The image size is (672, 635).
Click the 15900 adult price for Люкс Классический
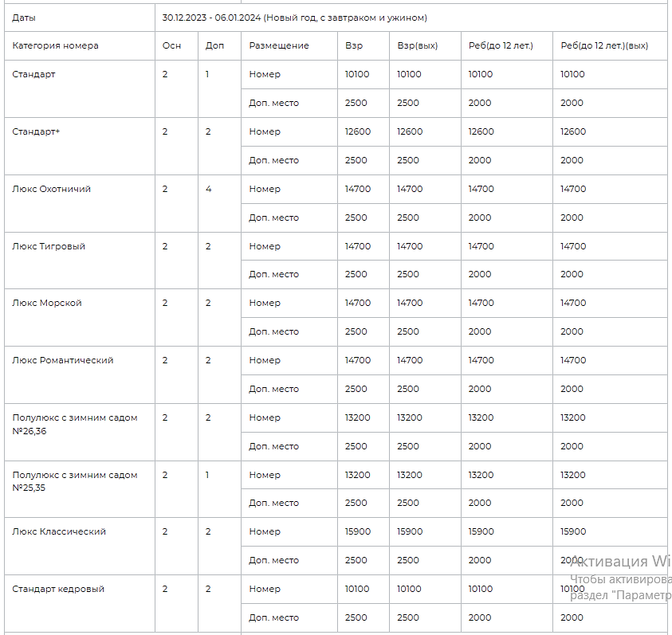358,531
